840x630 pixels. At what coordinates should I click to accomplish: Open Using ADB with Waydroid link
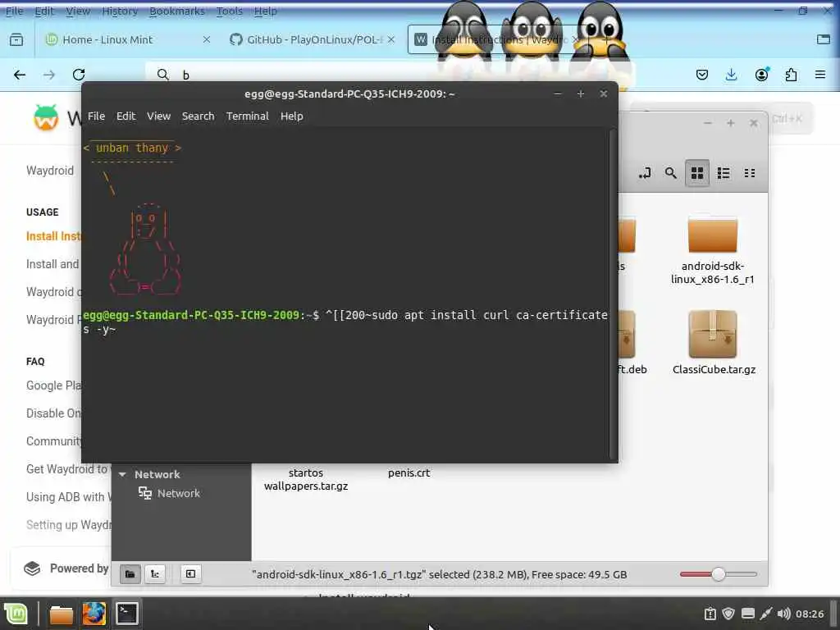(x=69, y=497)
